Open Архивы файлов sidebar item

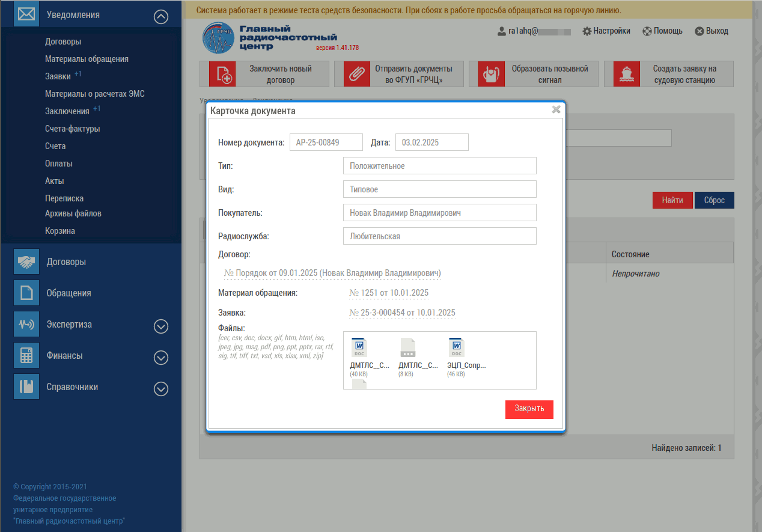tap(73, 213)
